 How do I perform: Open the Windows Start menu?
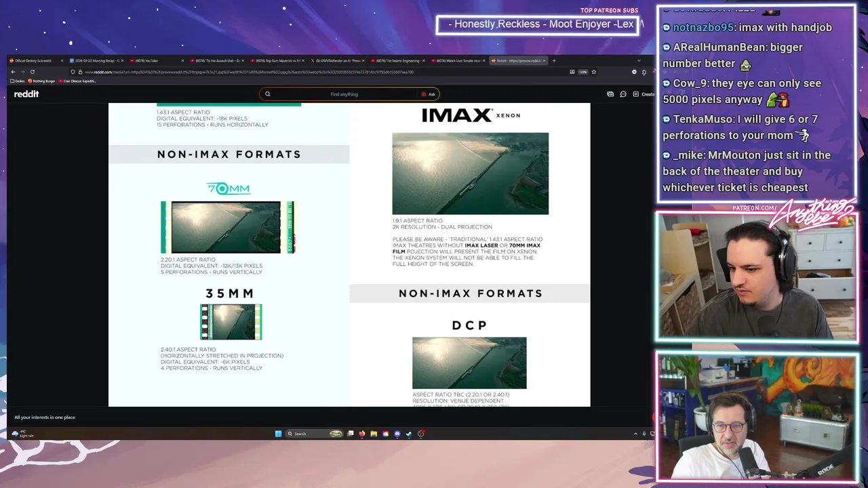point(278,434)
